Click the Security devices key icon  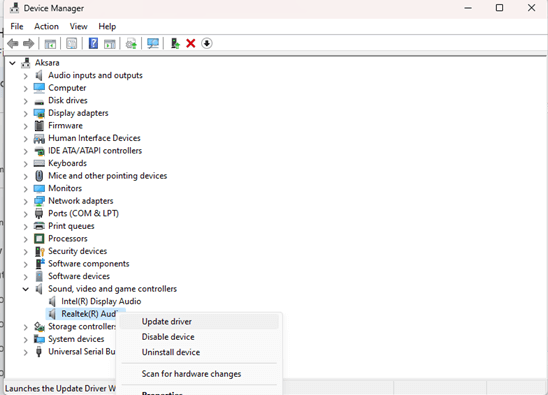pyautogui.click(x=39, y=251)
